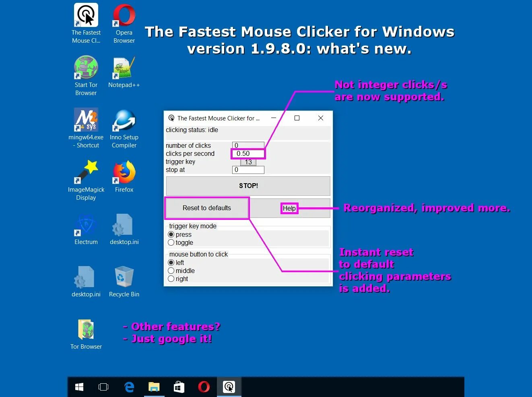This screenshot has height=397, width=532.
Task: Select the mingw64.exe Shortcut desktop icon
Action: [86, 128]
